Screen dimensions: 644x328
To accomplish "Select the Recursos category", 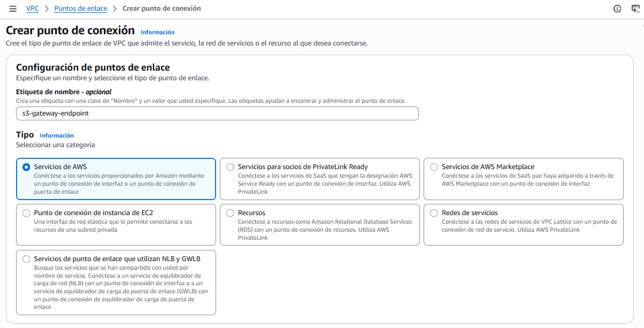I will click(230, 213).
